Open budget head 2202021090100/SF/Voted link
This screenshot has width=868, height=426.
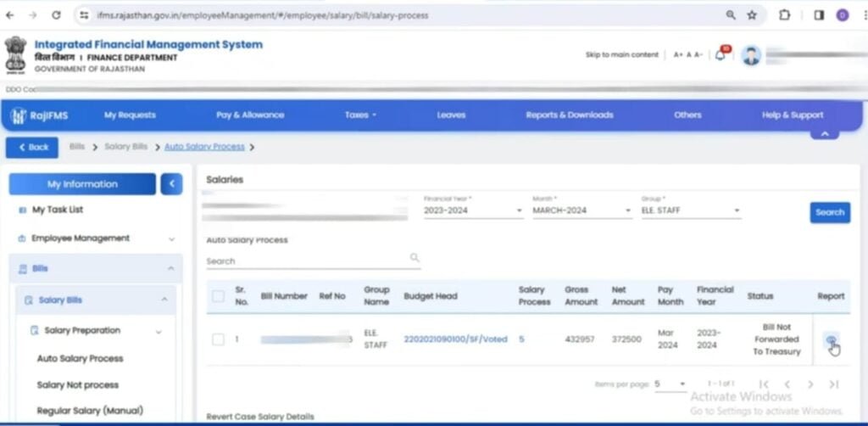(455, 339)
